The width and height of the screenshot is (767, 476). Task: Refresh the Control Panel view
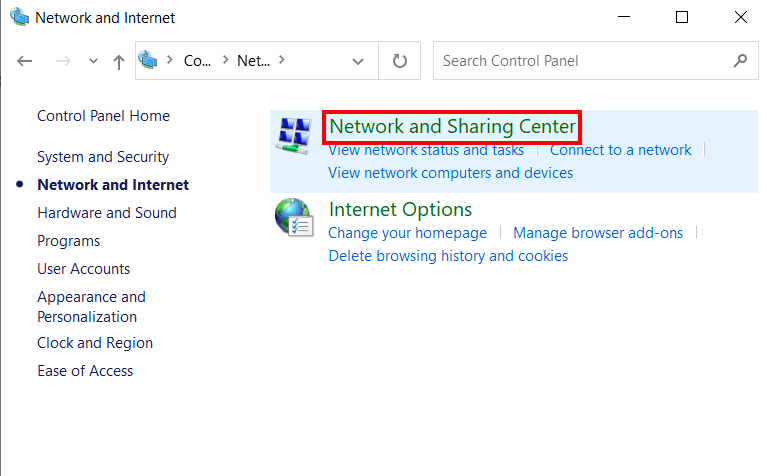(400, 61)
